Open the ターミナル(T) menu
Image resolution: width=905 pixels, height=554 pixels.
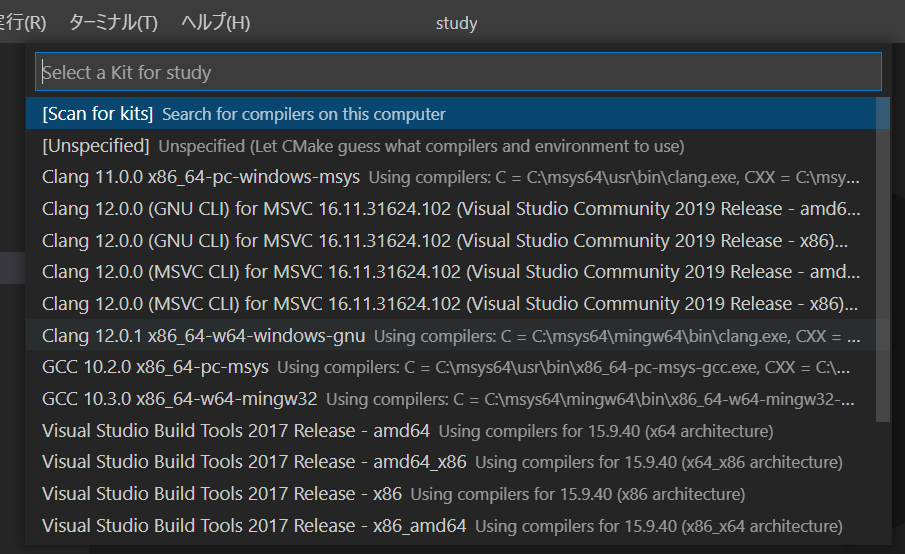[x=113, y=23]
